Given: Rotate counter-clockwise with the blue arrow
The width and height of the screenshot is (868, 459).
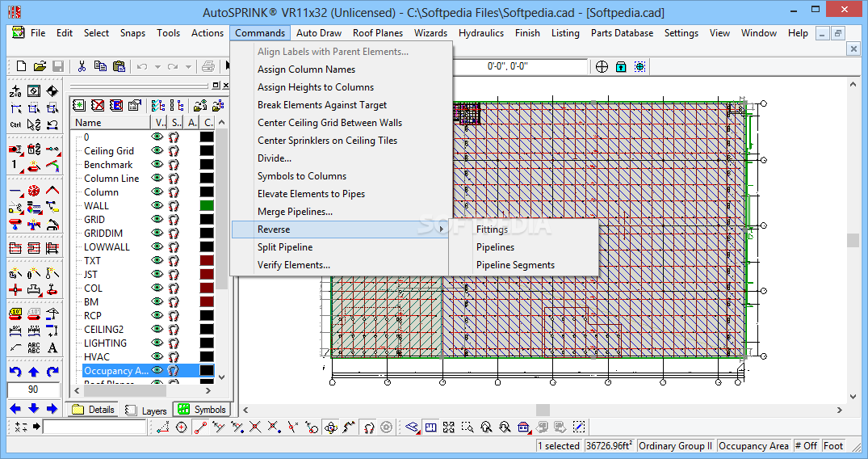Looking at the screenshot, I should pyautogui.click(x=15, y=372).
